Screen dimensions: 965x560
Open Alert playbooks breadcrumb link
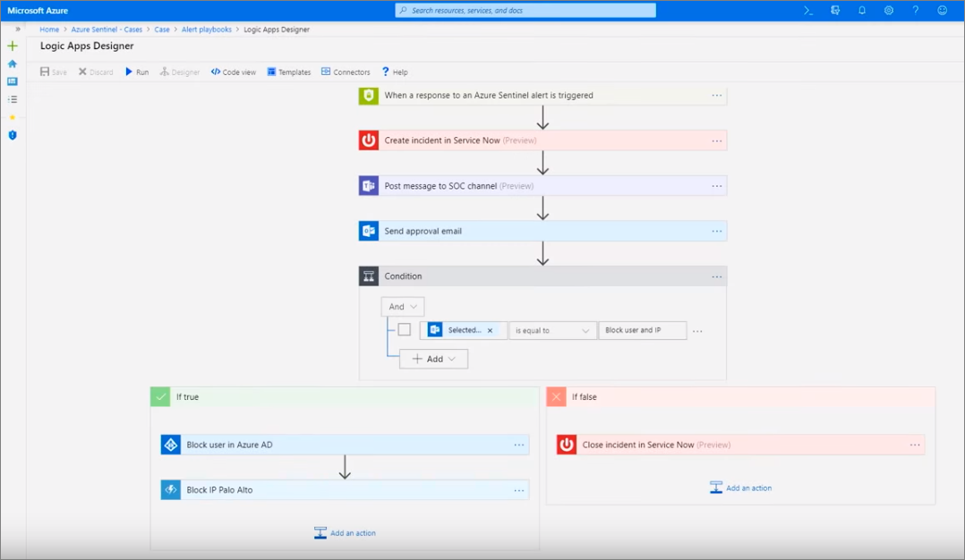(x=206, y=30)
